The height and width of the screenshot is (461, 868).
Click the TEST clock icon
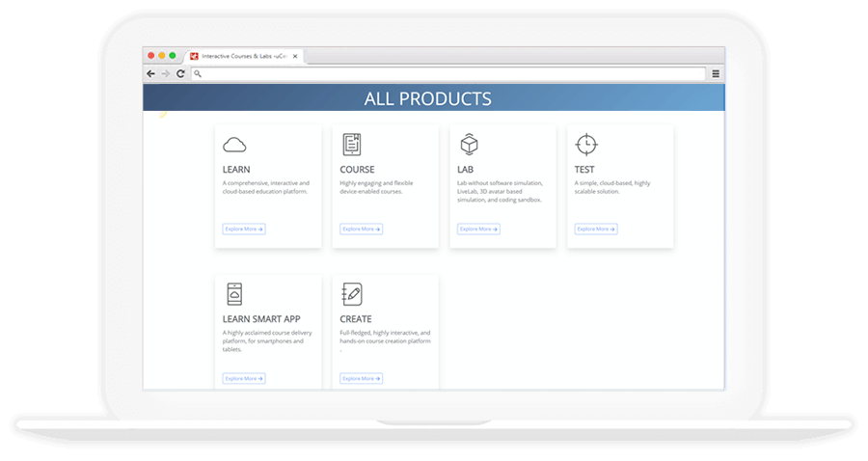(x=586, y=145)
